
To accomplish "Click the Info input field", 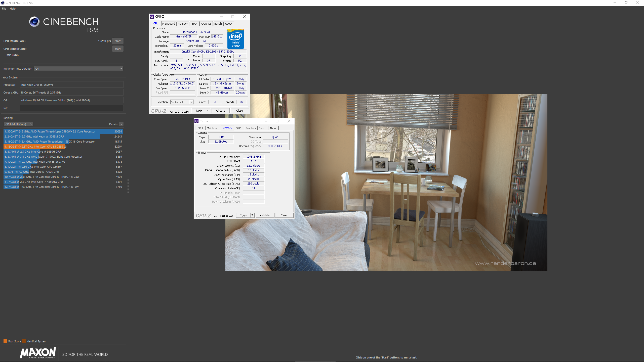I will (71, 108).
